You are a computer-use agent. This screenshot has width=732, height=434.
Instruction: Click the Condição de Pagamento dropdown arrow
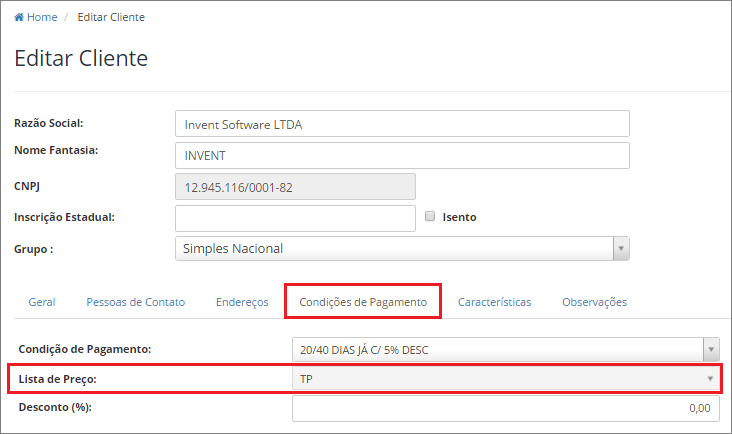711,350
